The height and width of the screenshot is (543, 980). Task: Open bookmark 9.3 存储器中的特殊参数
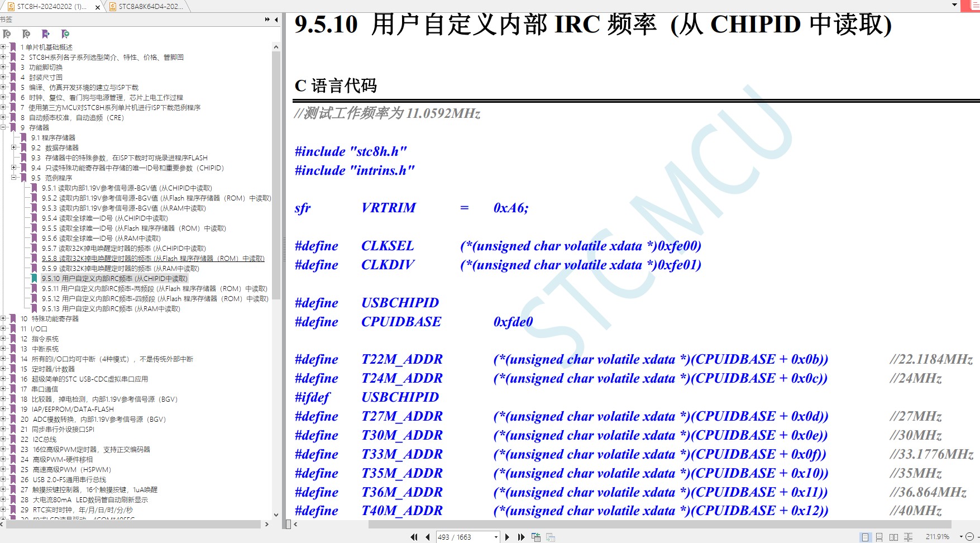click(119, 158)
